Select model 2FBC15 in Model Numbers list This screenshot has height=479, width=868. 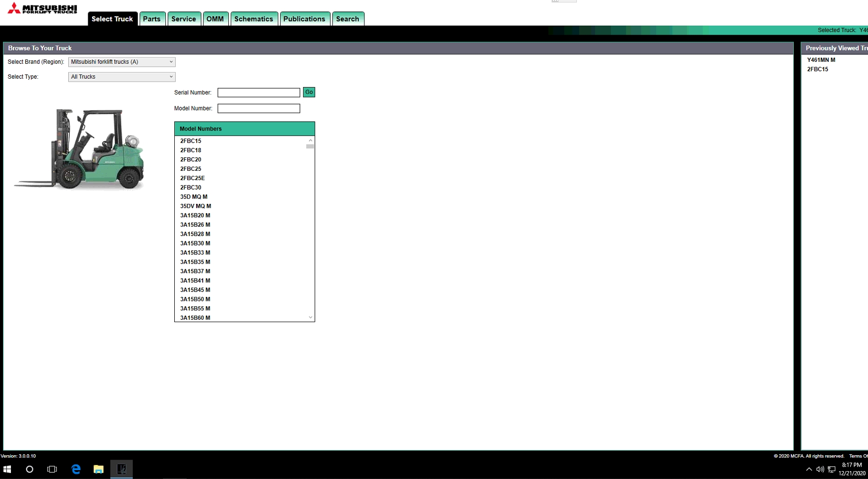[x=191, y=141]
